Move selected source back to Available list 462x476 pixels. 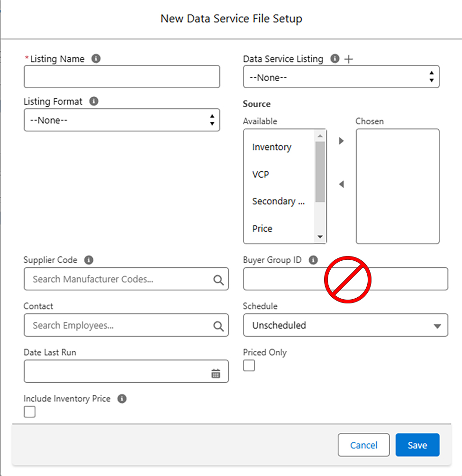(x=341, y=184)
